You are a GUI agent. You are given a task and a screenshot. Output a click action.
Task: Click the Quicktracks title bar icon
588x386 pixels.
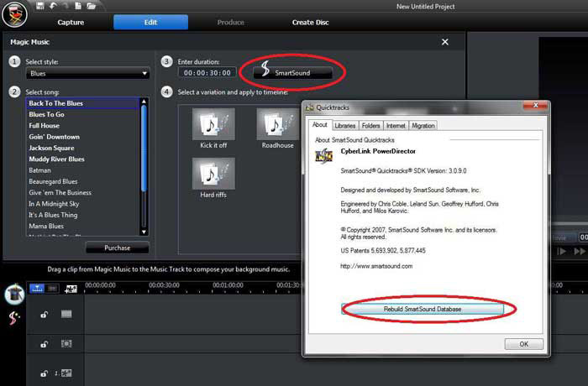[x=309, y=107]
